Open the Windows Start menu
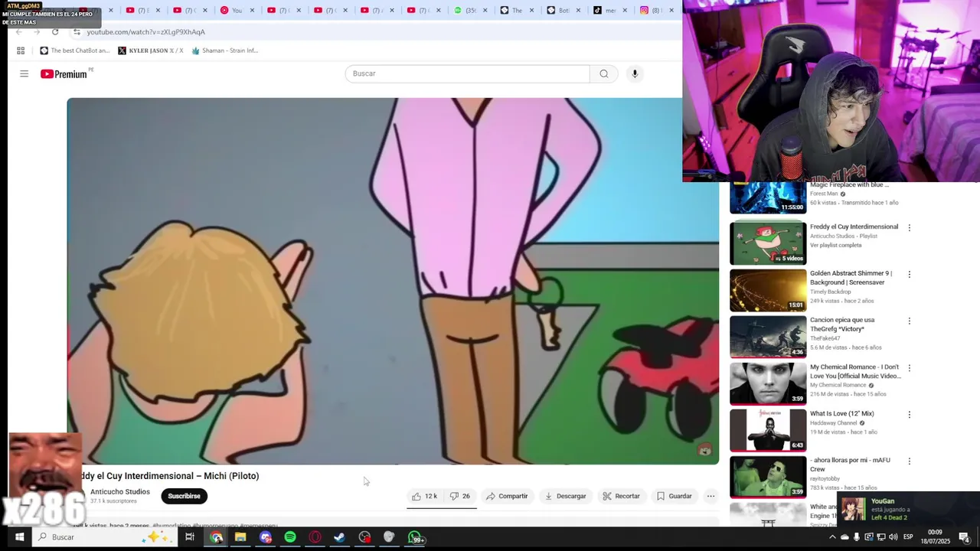This screenshot has height=551, width=980. [19, 537]
